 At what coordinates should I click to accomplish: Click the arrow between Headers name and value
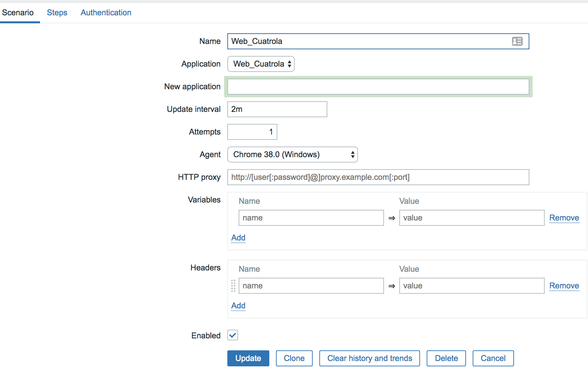[392, 286]
